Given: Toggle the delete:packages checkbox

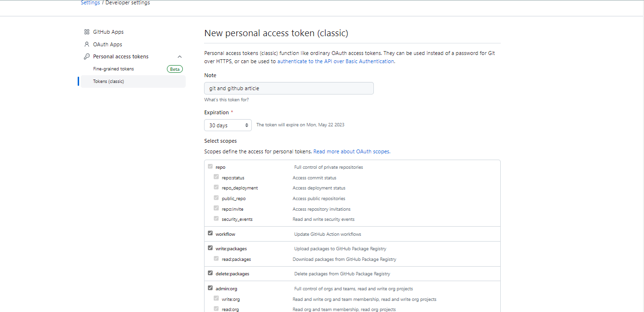Looking at the screenshot, I should click(210, 273).
